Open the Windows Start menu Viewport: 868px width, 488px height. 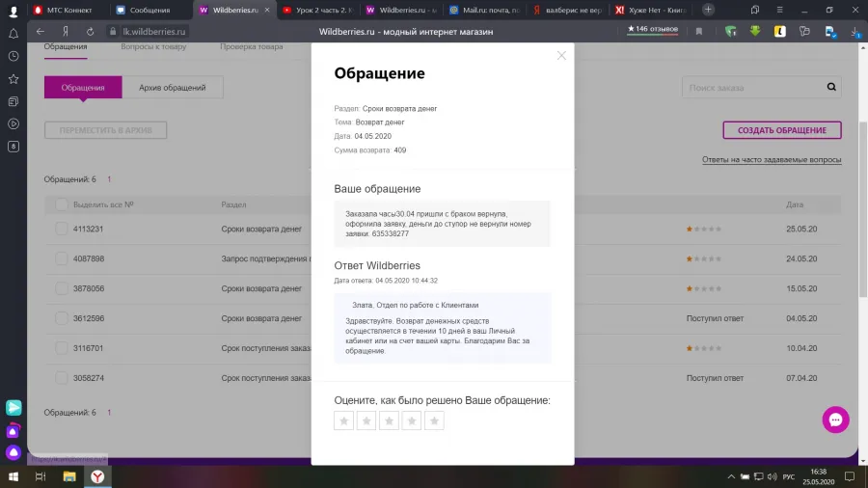pyautogui.click(x=14, y=476)
